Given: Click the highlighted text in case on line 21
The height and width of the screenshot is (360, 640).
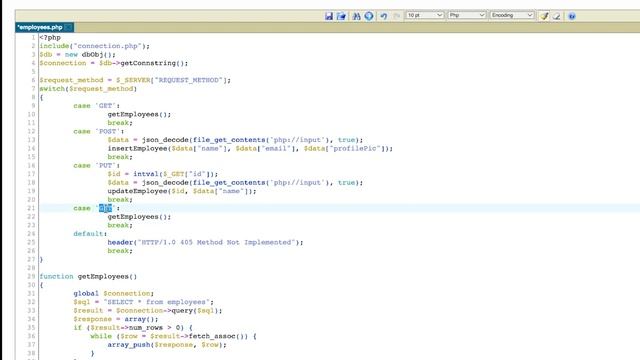Looking at the screenshot, I should 105,208.
